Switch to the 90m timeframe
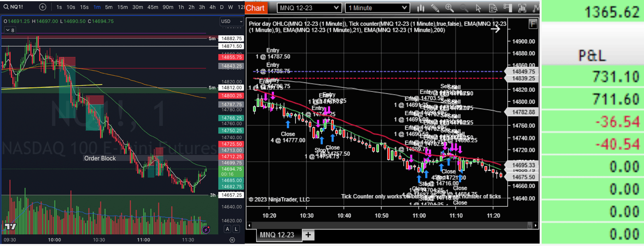644x246 pixels. 168,7
